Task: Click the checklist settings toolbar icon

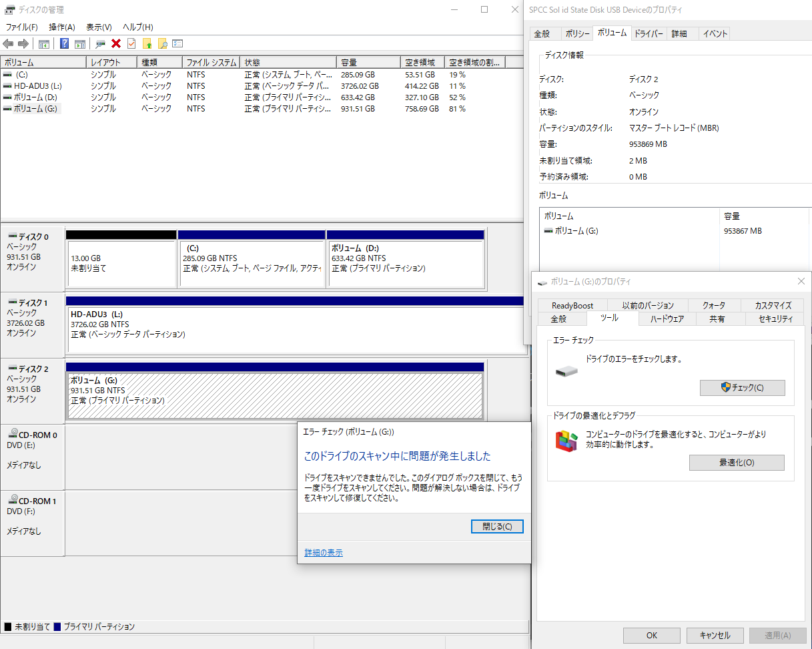Action: point(177,44)
